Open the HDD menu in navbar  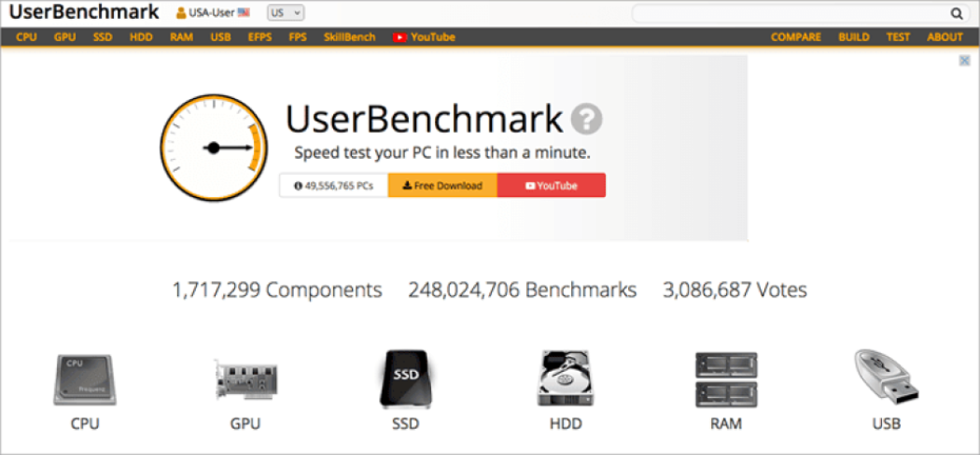click(x=141, y=37)
